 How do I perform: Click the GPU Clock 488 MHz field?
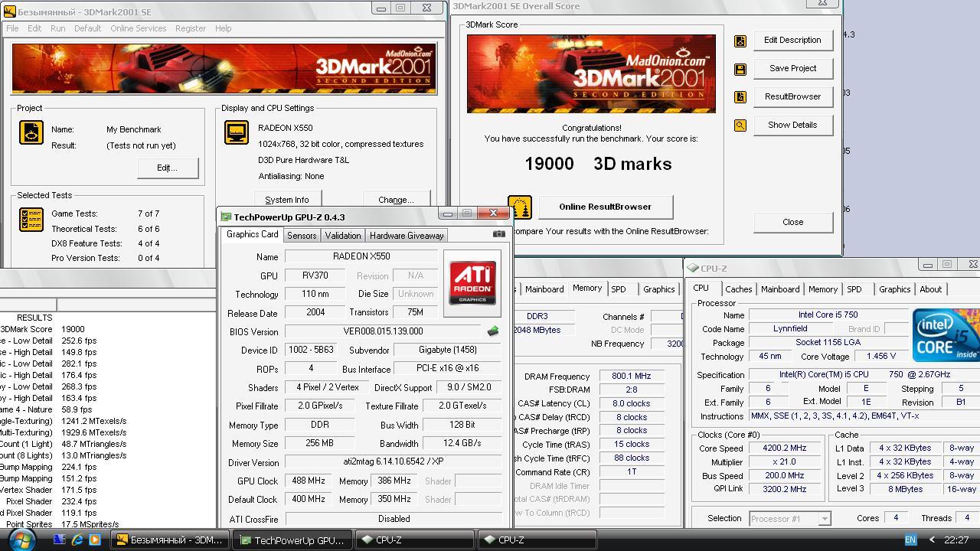[x=308, y=481]
